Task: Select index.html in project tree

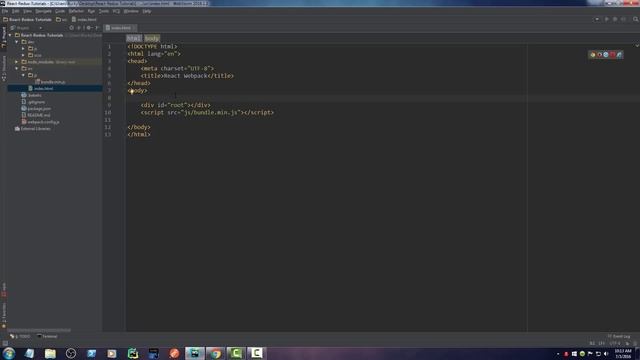Action: (41, 89)
